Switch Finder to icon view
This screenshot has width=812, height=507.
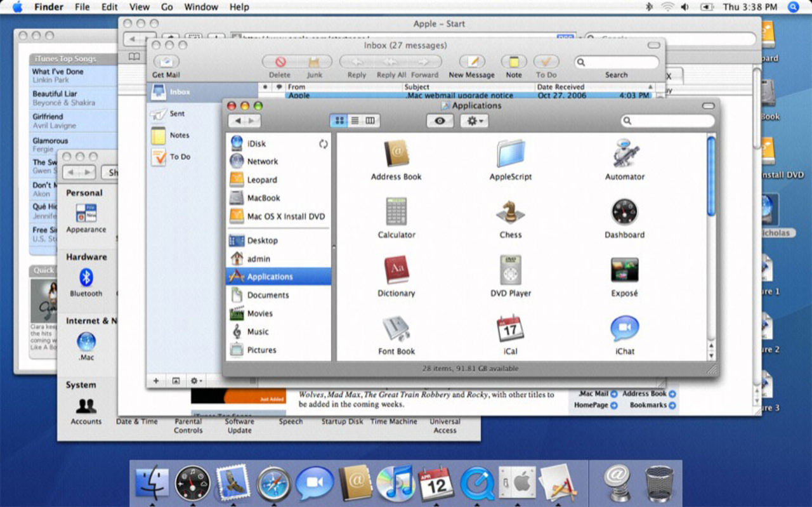(339, 121)
